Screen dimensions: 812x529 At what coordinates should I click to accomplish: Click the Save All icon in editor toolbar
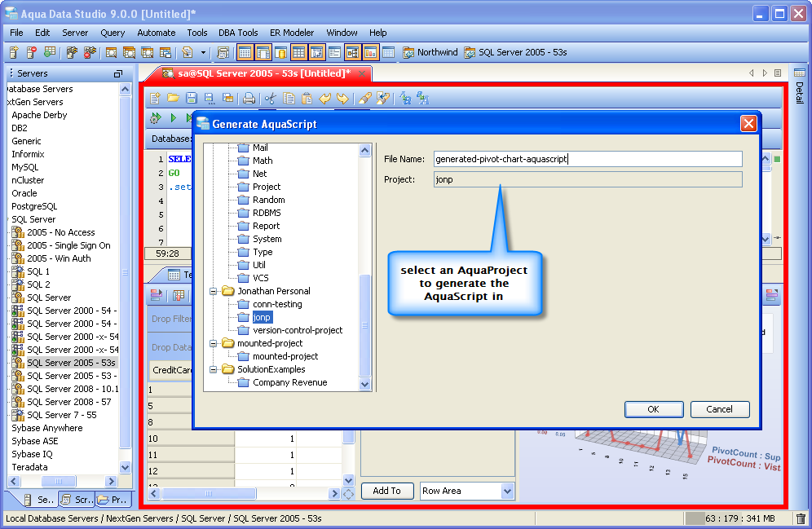click(x=227, y=98)
